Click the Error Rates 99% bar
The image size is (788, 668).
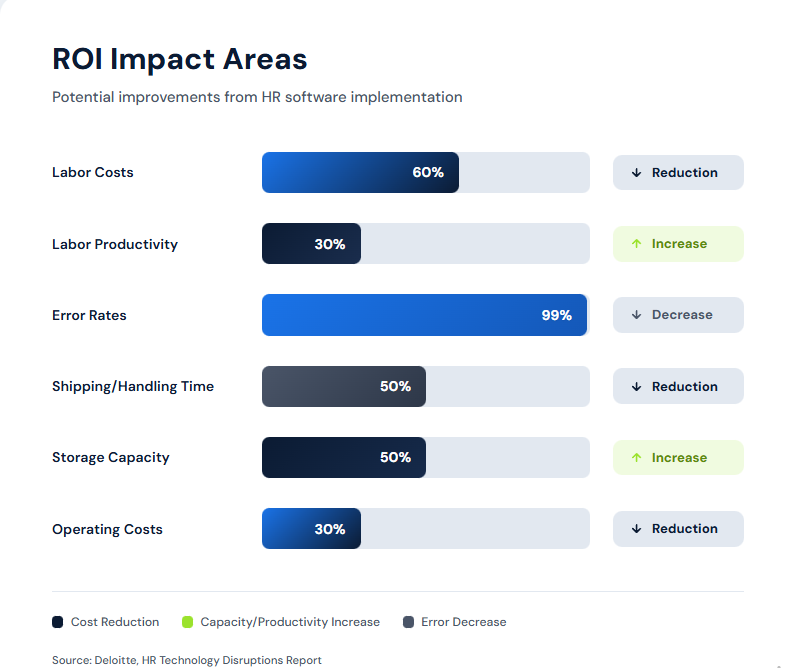(x=424, y=315)
